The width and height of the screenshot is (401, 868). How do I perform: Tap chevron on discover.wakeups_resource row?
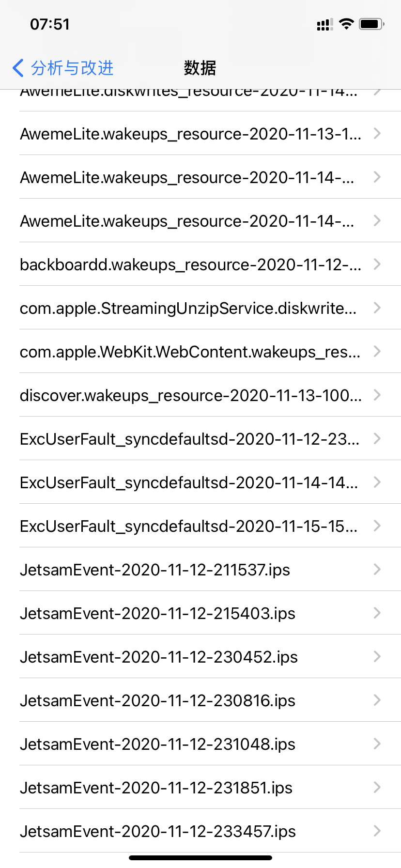pyautogui.click(x=377, y=395)
